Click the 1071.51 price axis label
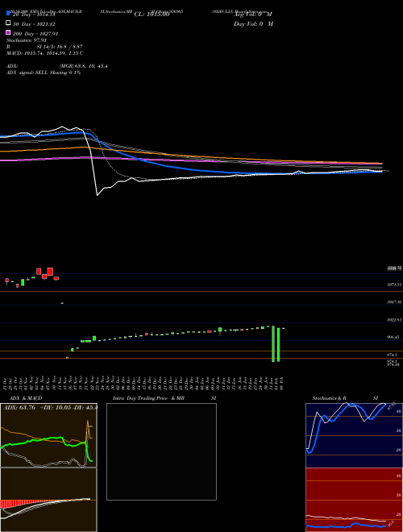 click(394, 285)
